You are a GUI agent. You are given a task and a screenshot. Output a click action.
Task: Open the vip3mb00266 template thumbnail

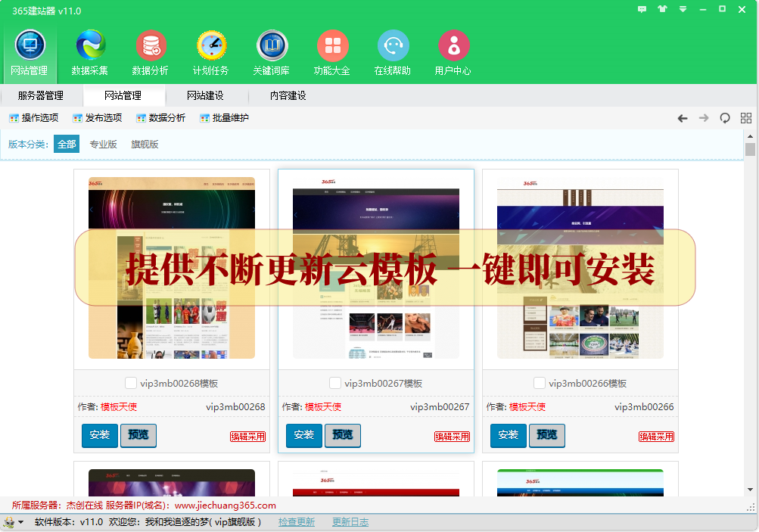pyautogui.click(x=580, y=268)
